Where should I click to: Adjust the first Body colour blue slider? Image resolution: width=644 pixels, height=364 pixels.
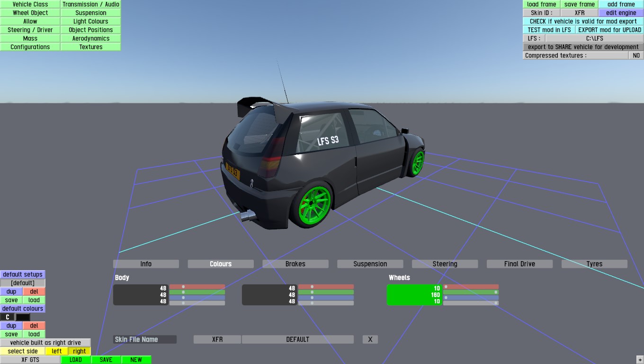(x=197, y=298)
